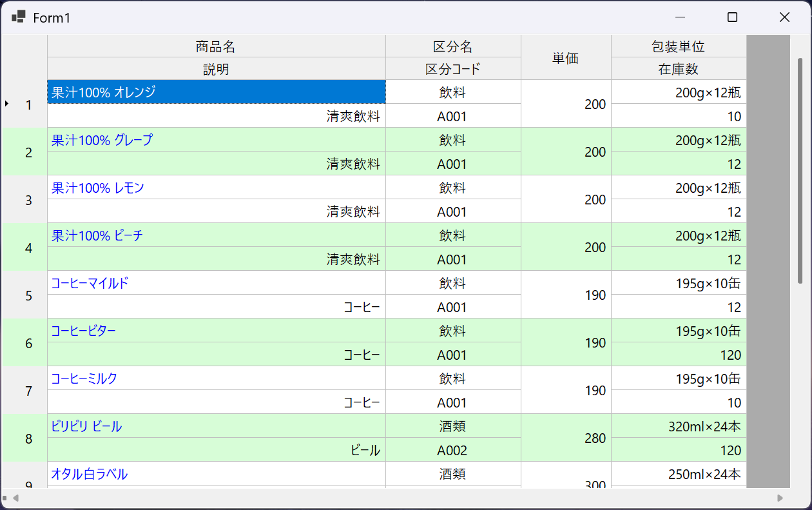
Task: Click 250ml×24本 package cell
Action: point(679,474)
